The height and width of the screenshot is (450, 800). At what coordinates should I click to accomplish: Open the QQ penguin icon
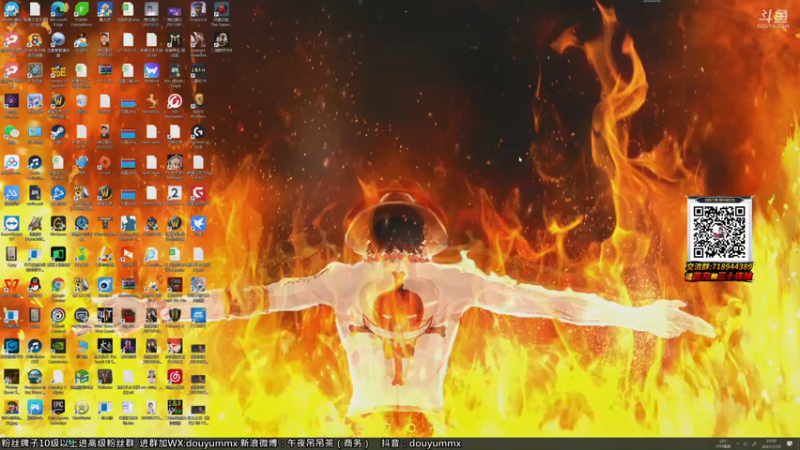click(35, 285)
